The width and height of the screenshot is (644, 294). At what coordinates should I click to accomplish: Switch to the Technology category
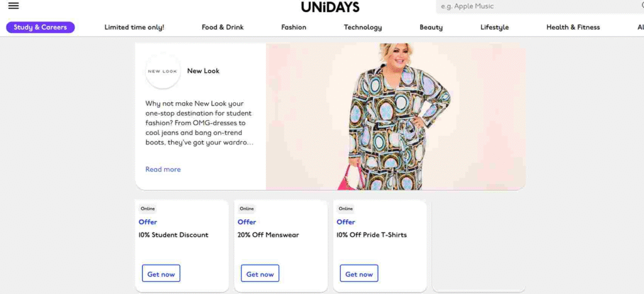point(363,28)
